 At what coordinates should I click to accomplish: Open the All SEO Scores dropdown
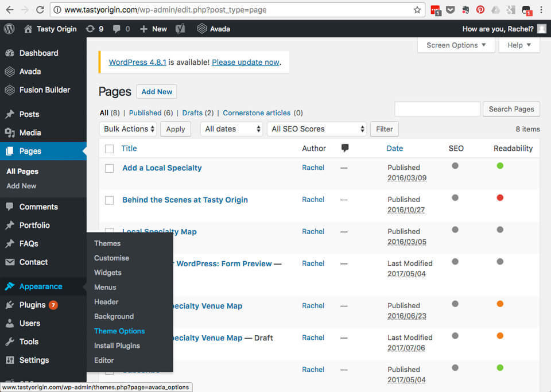tap(317, 129)
